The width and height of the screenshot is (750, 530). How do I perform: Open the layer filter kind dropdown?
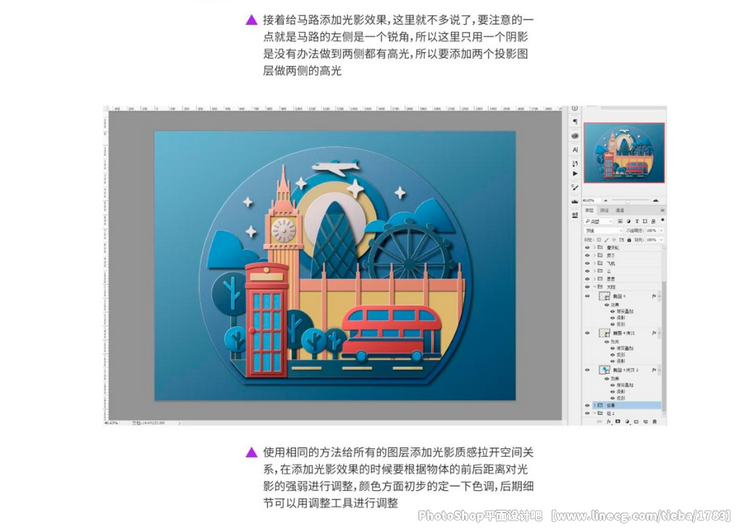(598, 221)
